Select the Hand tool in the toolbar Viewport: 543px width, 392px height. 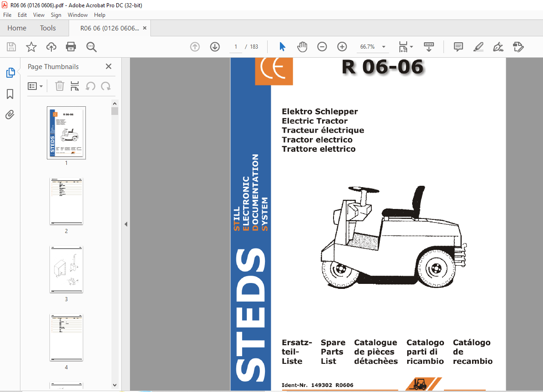pyautogui.click(x=302, y=46)
